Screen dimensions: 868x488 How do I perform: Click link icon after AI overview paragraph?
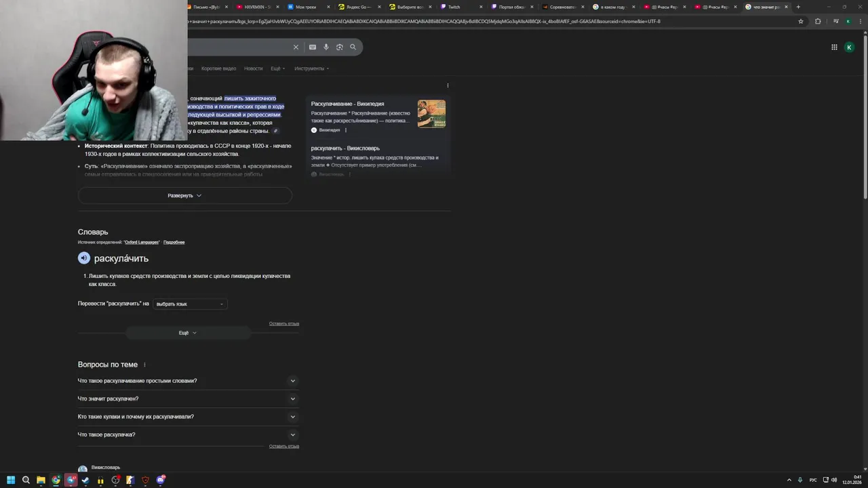[276, 131]
